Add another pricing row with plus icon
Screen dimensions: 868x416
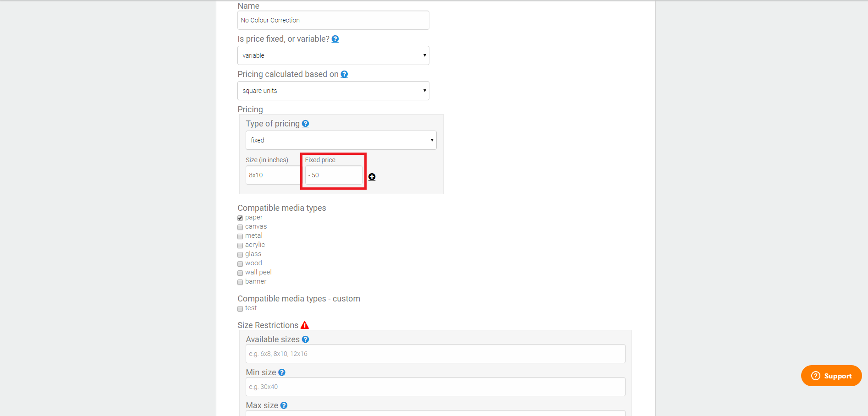tap(372, 177)
